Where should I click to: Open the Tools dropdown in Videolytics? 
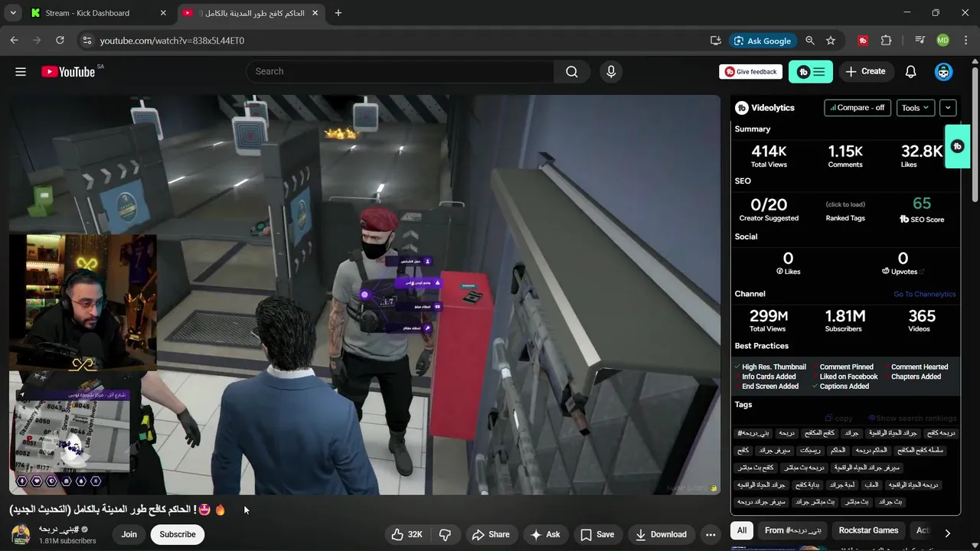(x=916, y=108)
